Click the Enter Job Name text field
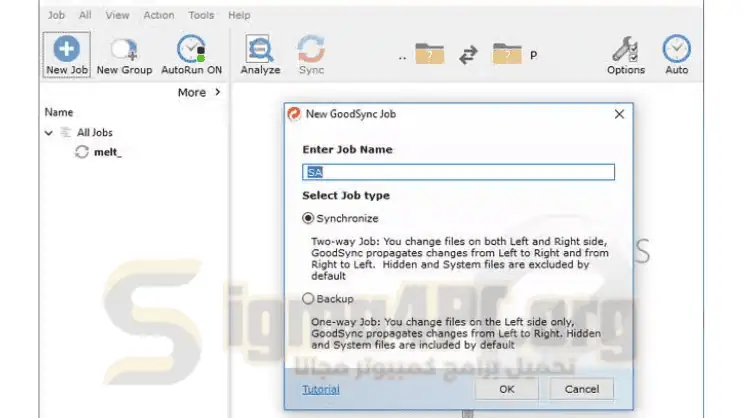Viewport: 743px width, 418px height. click(459, 172)
